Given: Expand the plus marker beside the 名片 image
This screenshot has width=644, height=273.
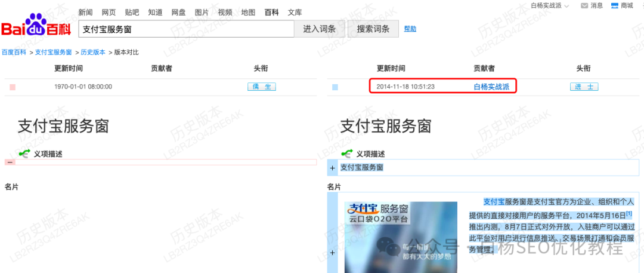Looking at the screenshot, I should tap(332, 253).
